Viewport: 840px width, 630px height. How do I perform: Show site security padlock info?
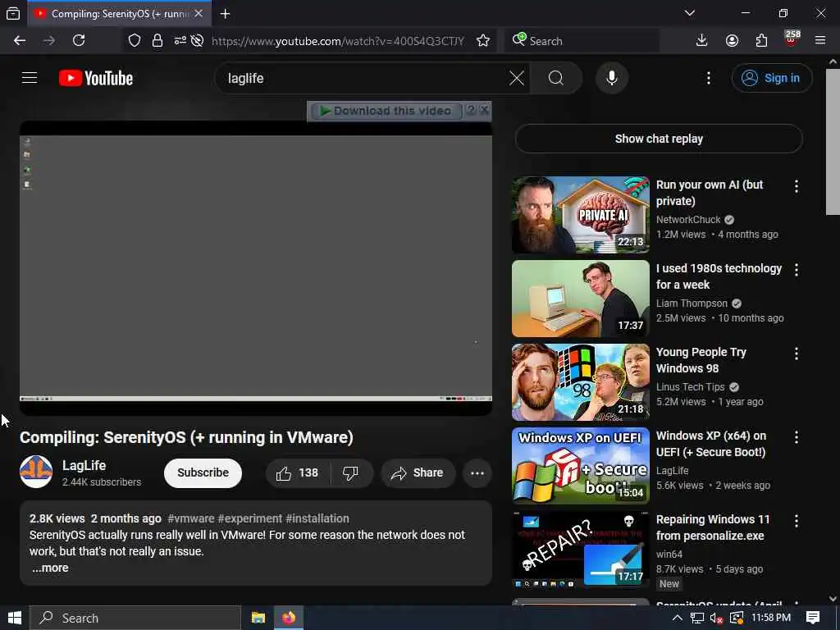point(157,41)
